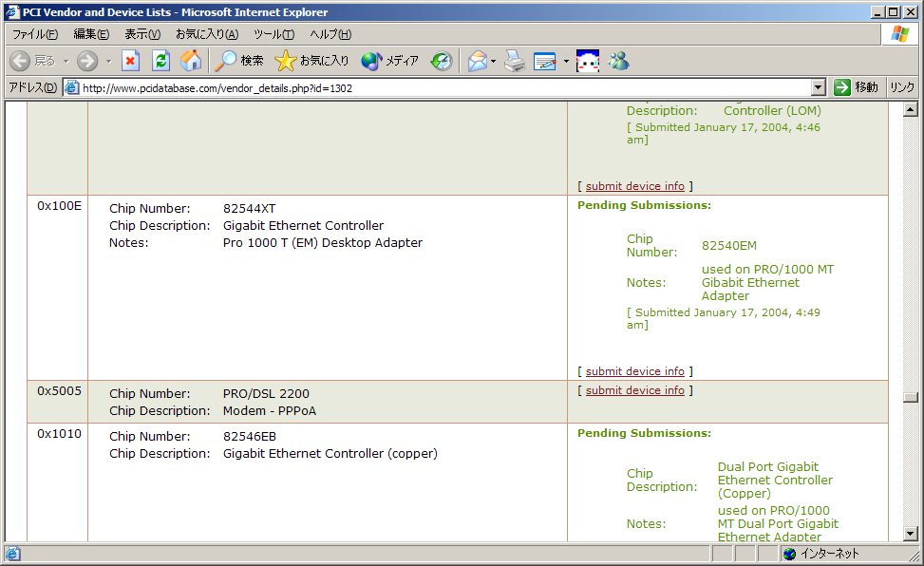Print the page with the printer icon

[515, 61]
